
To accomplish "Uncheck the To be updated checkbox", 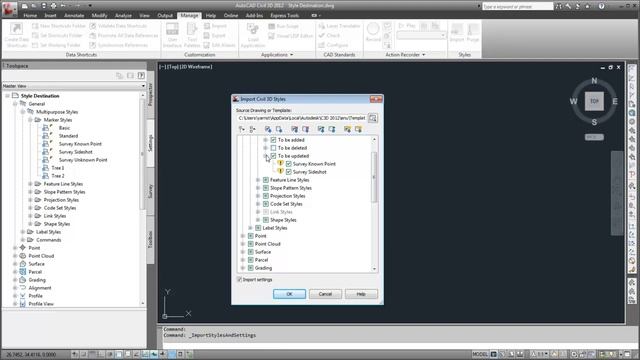I will [x=273, y=156].
